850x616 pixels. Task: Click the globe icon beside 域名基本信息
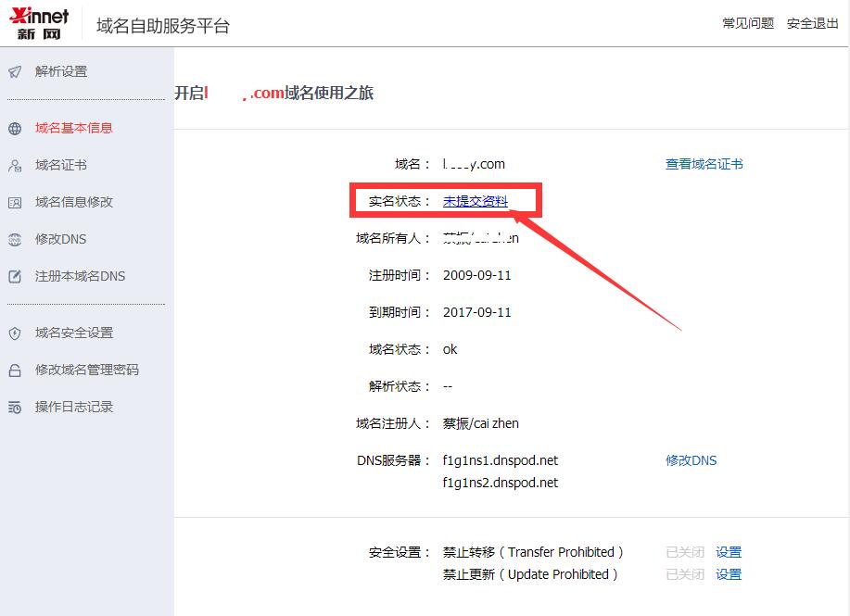15,129
